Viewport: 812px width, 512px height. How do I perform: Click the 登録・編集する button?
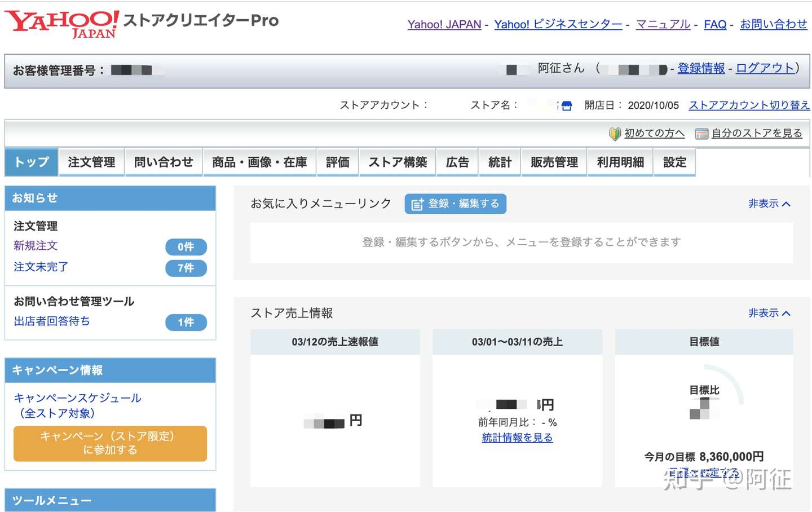point(456,204)
